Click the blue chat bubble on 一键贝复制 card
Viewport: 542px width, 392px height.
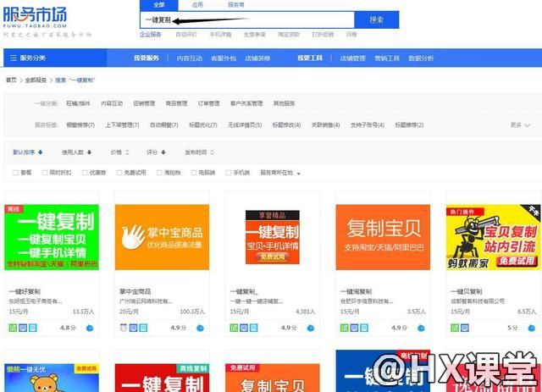point(532,328)
